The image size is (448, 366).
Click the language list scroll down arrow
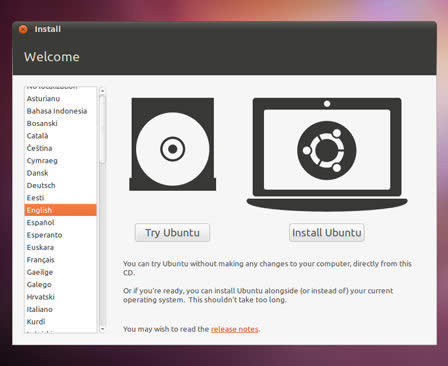[x=102, y=329]
